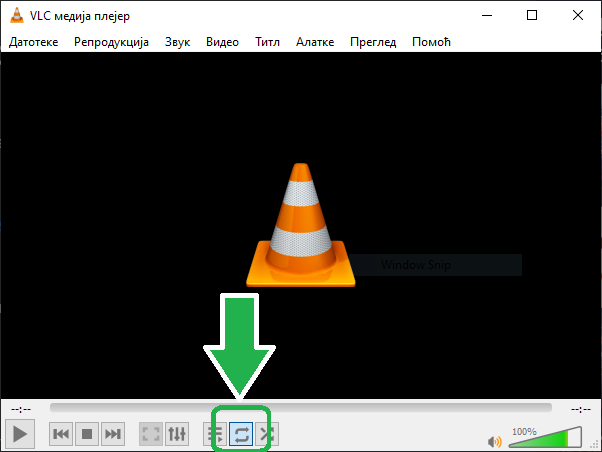Mute audio via speaker icon
The width and height of the screenshot is (602, 452).
click(x=494, y=442)
